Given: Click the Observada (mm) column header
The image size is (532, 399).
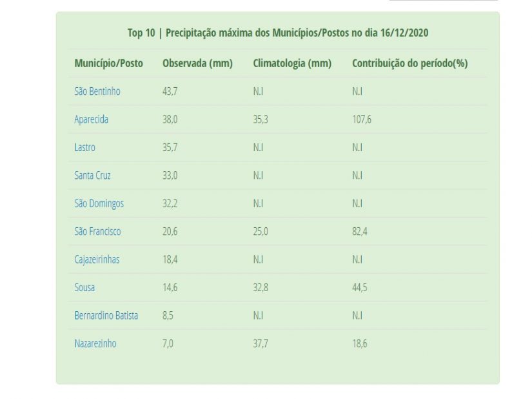Looking at the screenshot, I should click(197, 63).
